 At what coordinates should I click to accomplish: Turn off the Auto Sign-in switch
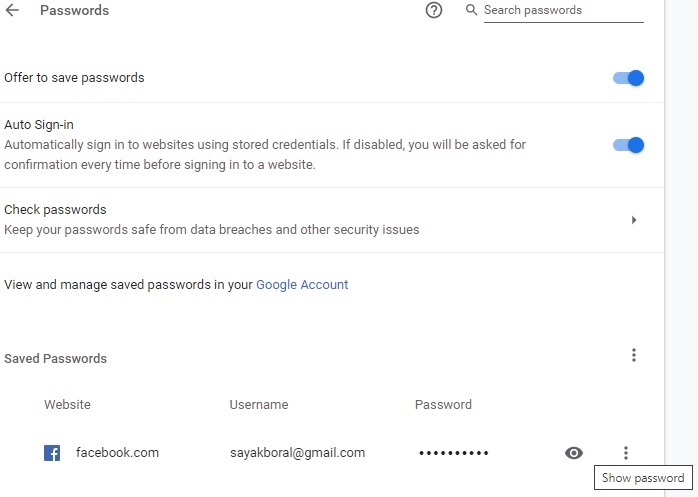pyautogui.click(x=628, y=145)
